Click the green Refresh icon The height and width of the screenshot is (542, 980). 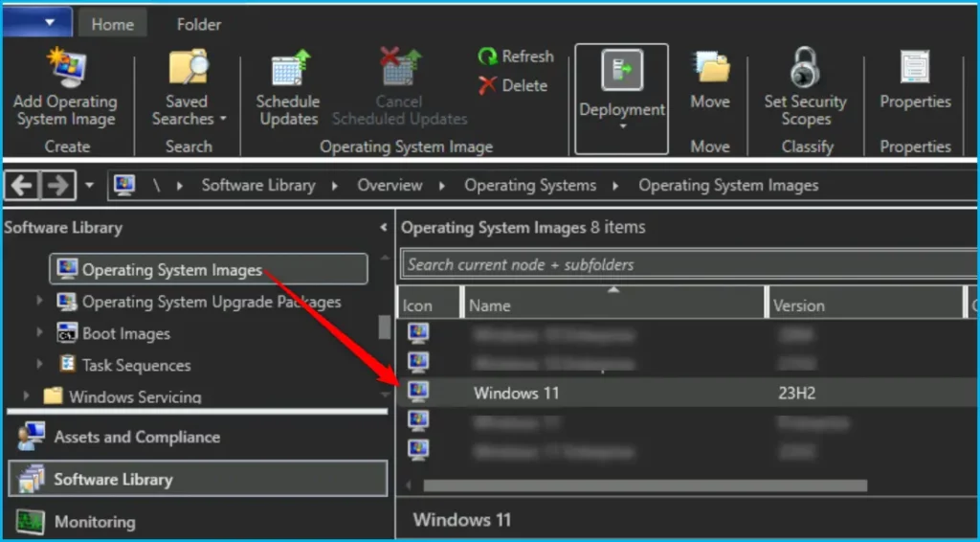(x=487, y=56)
